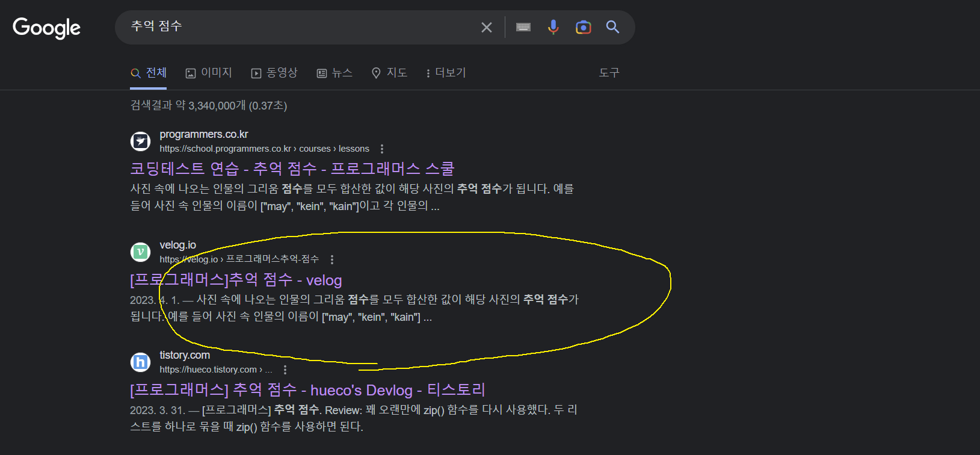This screenshot has height=455, width=980.
Task: Open more options for velog.io result
Action: 332,259
